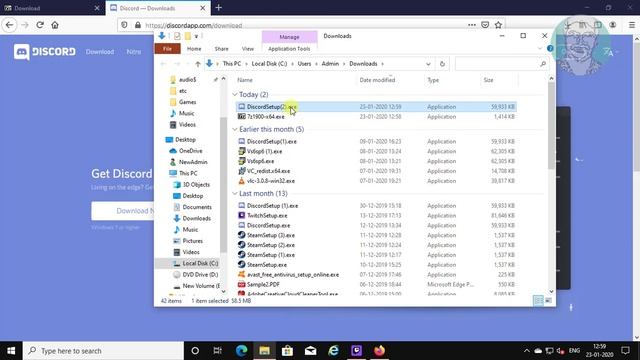
Task: Expand the Users breadcrumb arrow
Action: (316, 64)
